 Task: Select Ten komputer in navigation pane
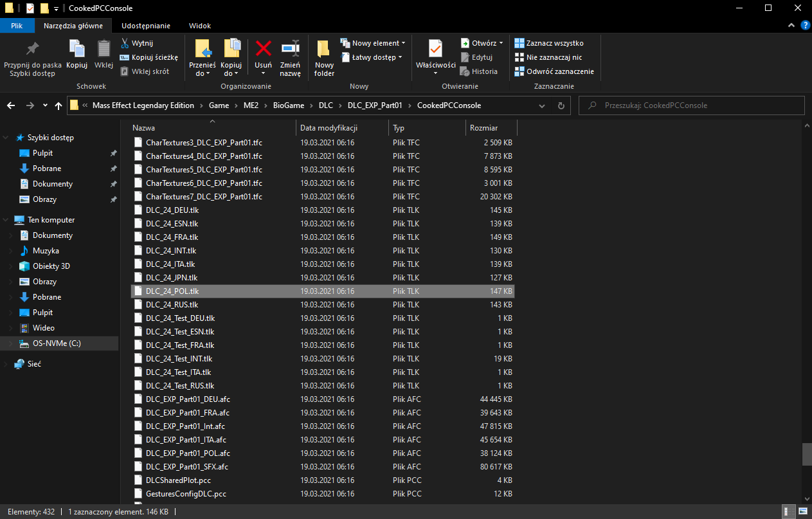click(x=51, y=220)
